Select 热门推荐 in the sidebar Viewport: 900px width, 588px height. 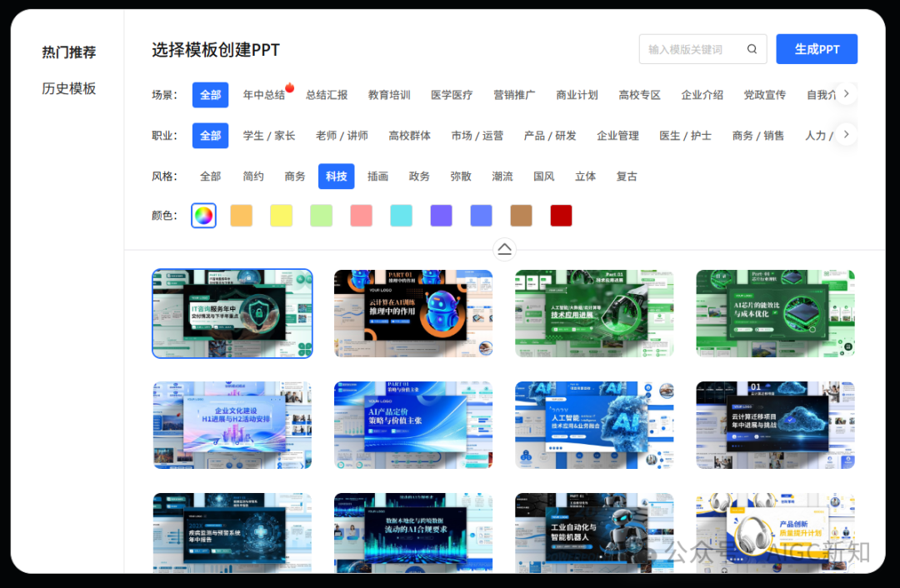click(68, 52)
